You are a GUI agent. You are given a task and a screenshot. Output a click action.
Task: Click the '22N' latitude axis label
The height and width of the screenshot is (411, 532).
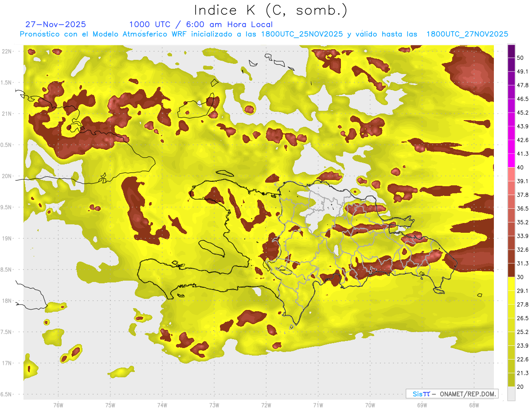(7, 51)
